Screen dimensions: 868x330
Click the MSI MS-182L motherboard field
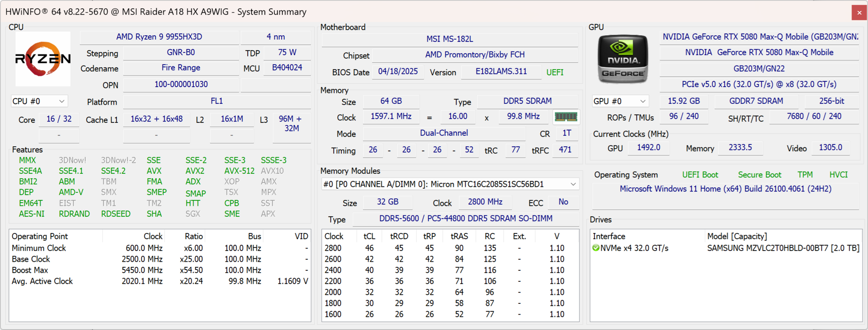[449, 39]
